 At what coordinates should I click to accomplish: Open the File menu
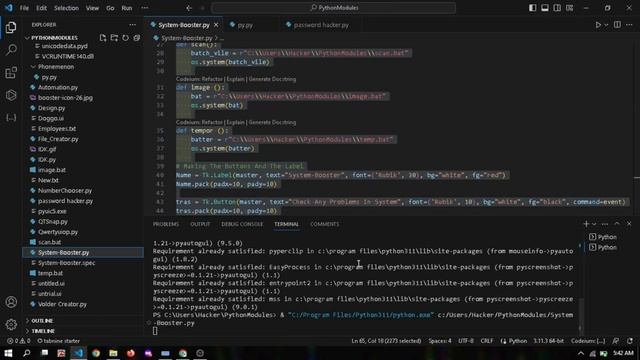coord(24,8)
